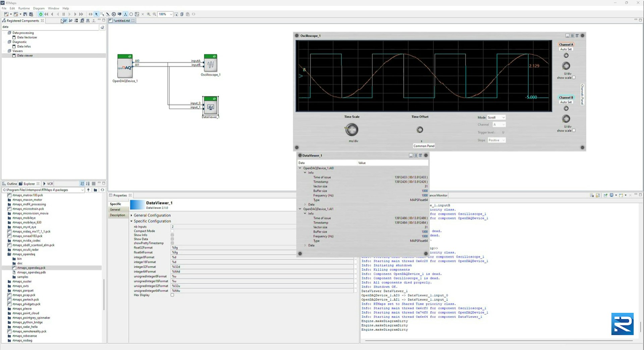Collapse the OpenDAQDevice_1.AI1 tree node
This screenshot has height=350, width=644.
[x=300, y=209]
